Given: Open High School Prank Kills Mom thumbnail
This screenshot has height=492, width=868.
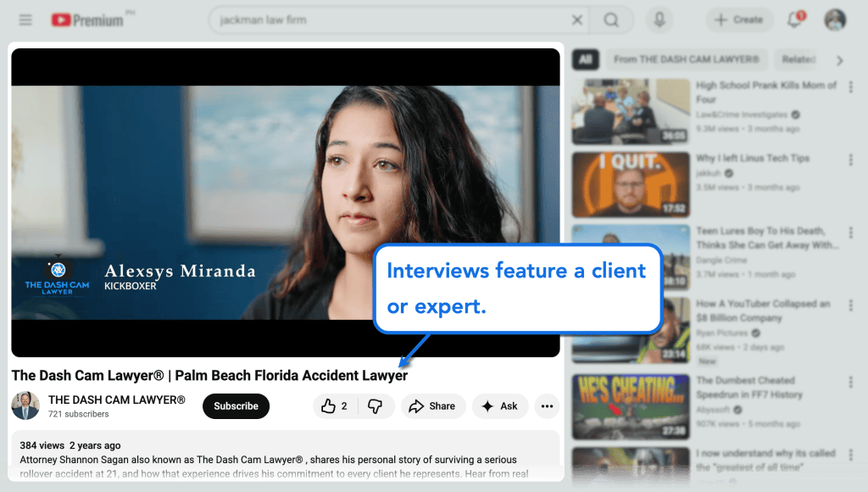Looking at the screenshot, I should [631, 111].
